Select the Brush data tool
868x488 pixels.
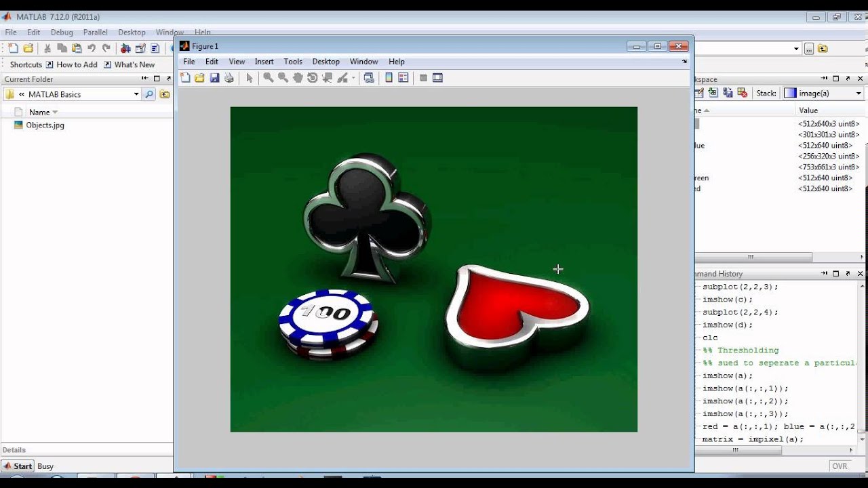pyautogui.click(x=342, y=78)
